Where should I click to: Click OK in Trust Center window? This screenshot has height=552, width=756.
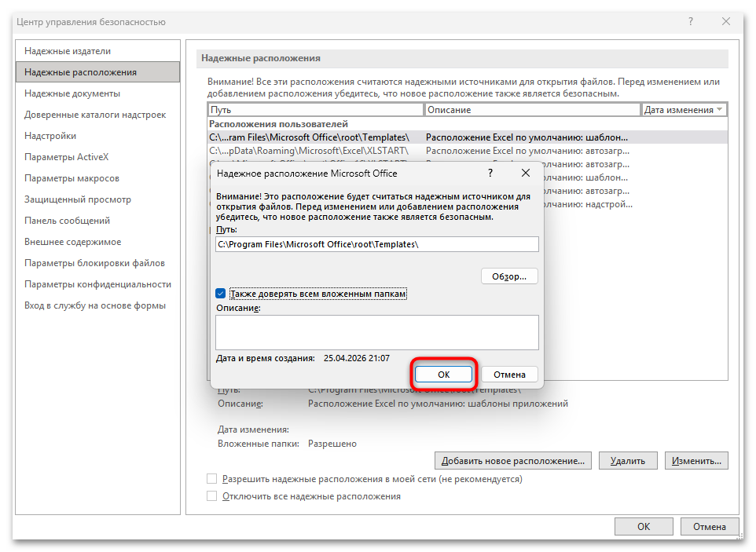(644, 526)
